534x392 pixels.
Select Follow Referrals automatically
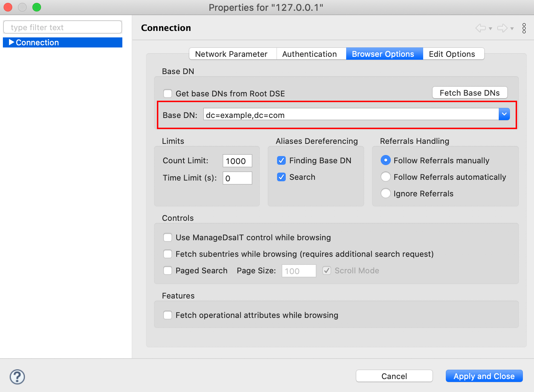(x=385, y=177)
